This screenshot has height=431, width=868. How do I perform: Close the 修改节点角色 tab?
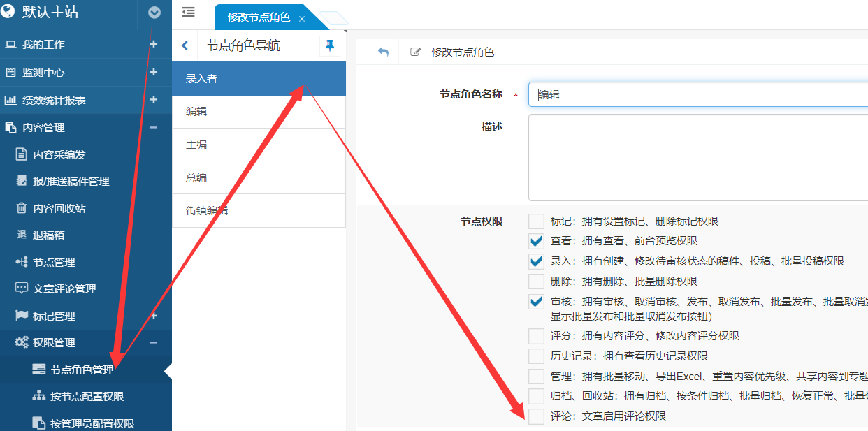[x=302, y=19]
